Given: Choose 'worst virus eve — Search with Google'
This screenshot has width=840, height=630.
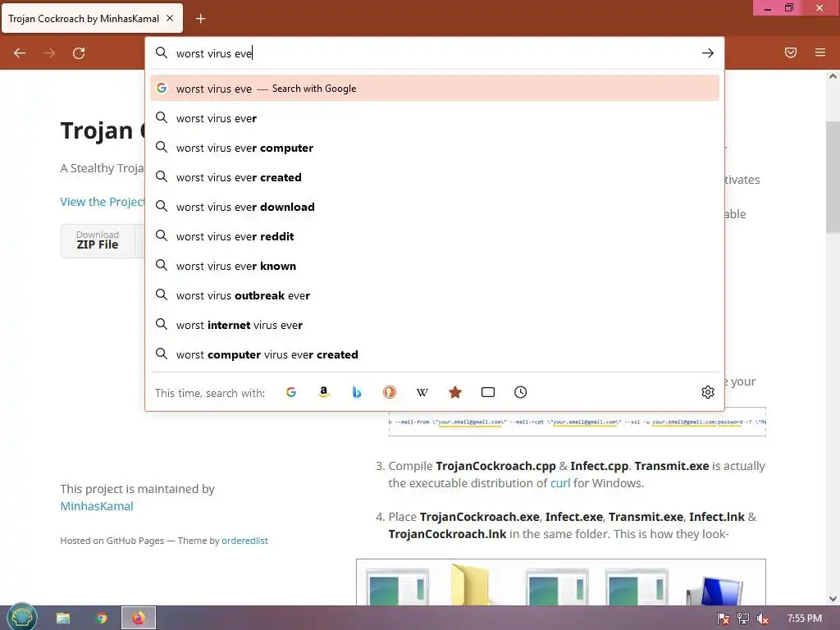Looking at the screenshot, I should (435, 89).
